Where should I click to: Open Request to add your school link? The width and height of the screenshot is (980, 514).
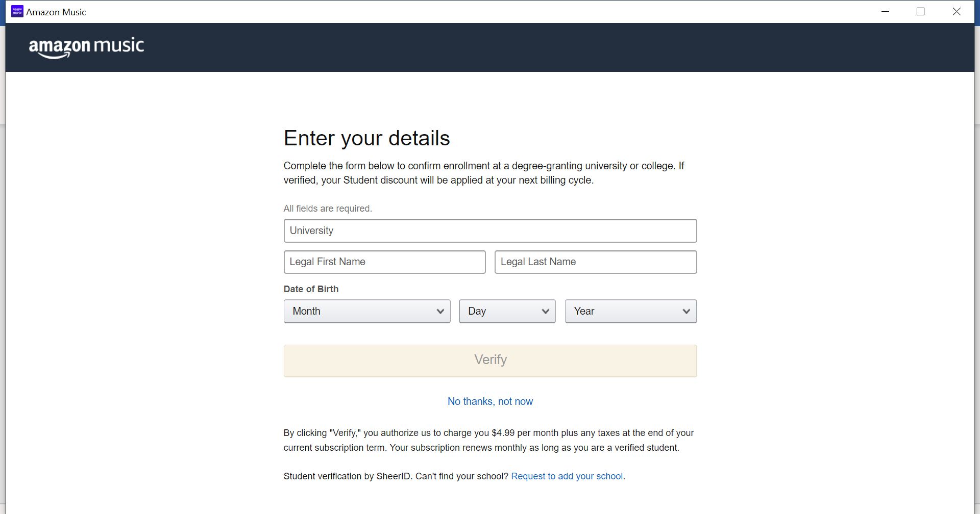[x=567, y=476]
